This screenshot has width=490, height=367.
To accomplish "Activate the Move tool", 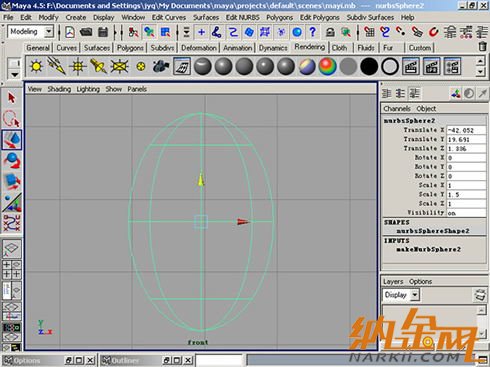I will 12,139.
